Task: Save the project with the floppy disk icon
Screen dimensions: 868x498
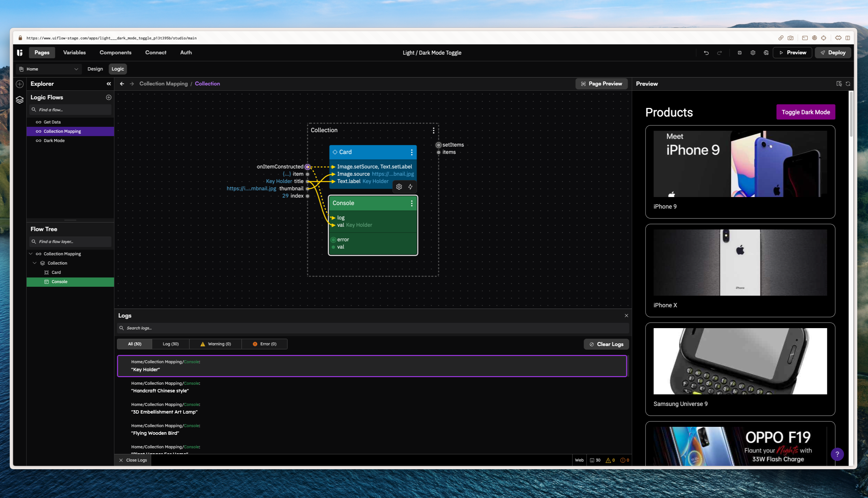Action: point(740,53)
